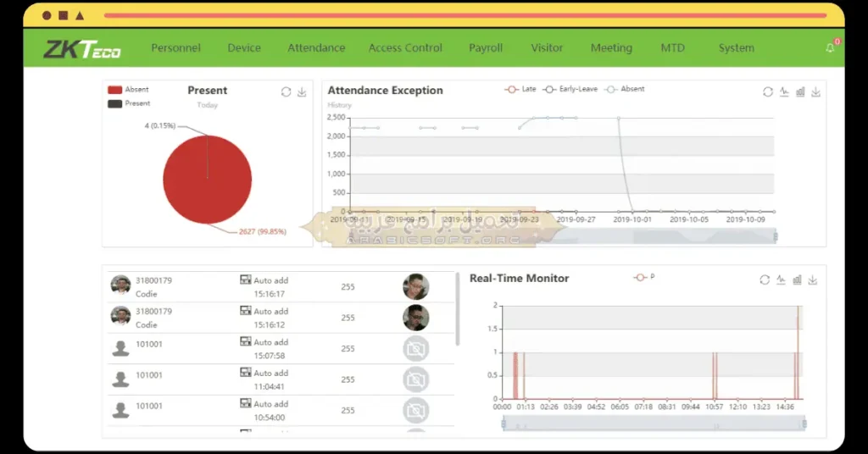Open the notifications bell icon
The height and width of the screenshot is (454, 868).
coord(830,48)
